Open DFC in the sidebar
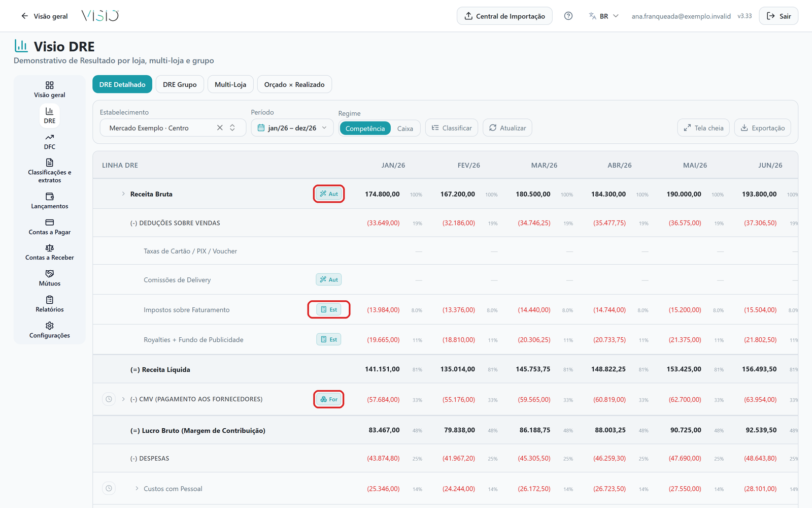 tap(49, 142)
